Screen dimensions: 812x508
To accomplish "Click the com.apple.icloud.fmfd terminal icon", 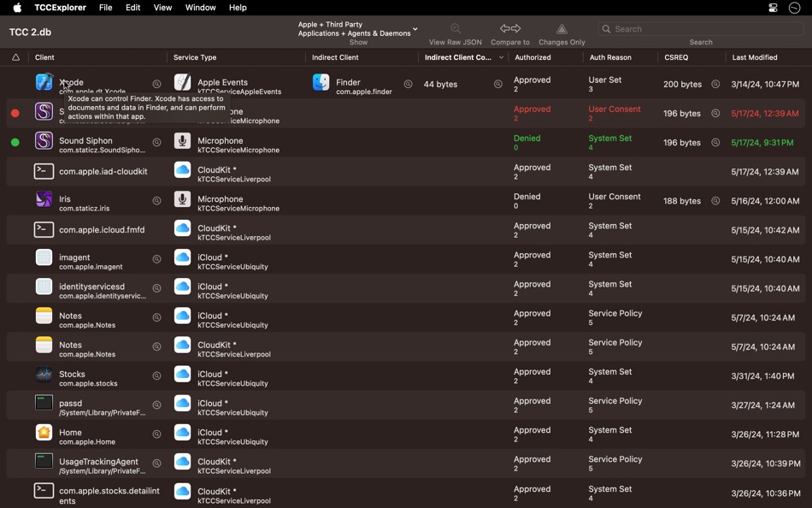I will (x=44, y=230).
